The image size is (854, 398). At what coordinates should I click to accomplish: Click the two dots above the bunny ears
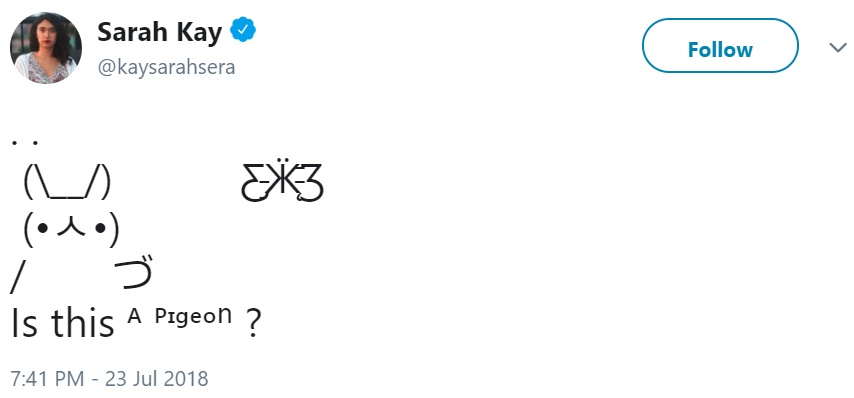pyautogui.click(x=25, y=143)
